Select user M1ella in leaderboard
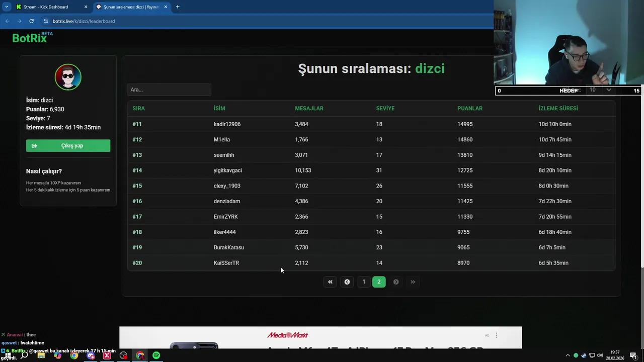The height and width of the screenshot is (362, 644). pyautogui.click(x=222, y=140)
